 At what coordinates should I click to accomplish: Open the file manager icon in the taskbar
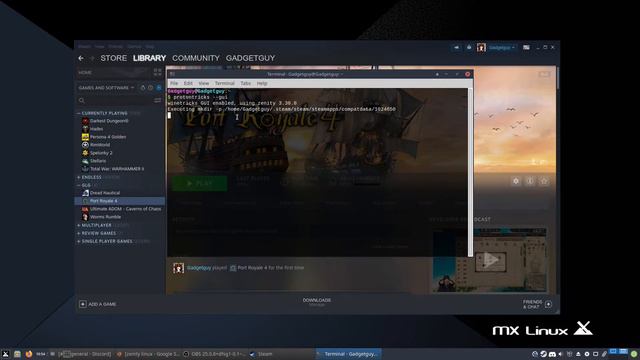[x=17, y=354]
